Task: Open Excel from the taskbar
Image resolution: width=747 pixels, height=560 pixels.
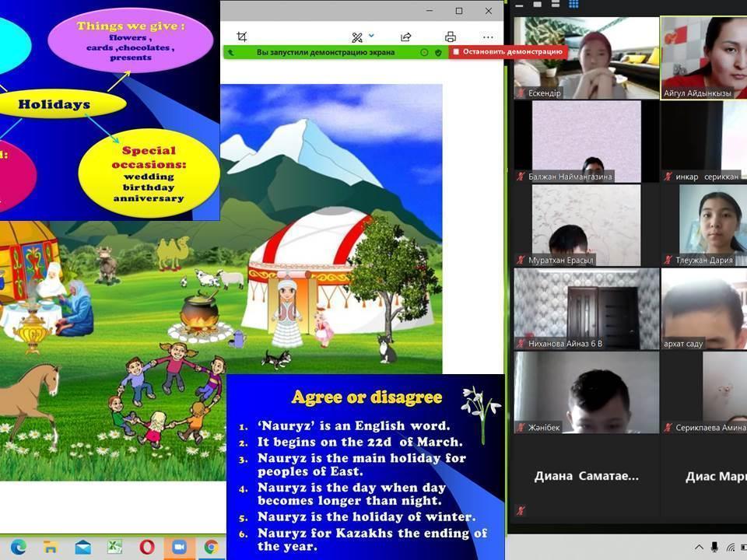Action: (x=115, y=547)
